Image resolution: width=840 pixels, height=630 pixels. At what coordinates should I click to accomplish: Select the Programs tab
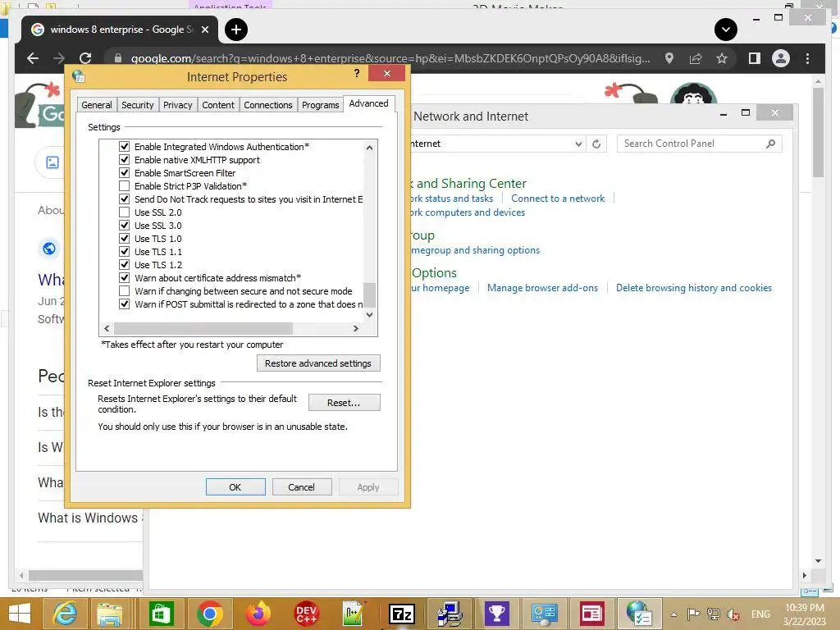pos(321,105)
